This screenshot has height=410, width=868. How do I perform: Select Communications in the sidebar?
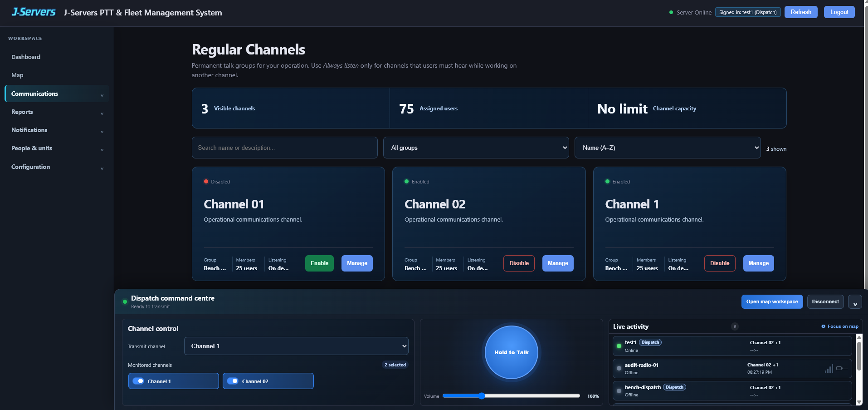(57, 94)
